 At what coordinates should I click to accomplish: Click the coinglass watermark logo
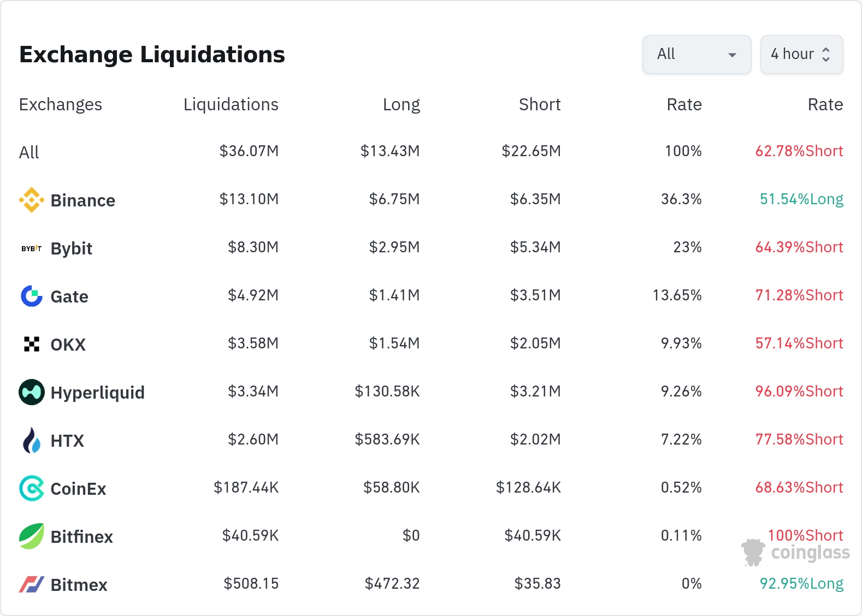coord(795,552)
